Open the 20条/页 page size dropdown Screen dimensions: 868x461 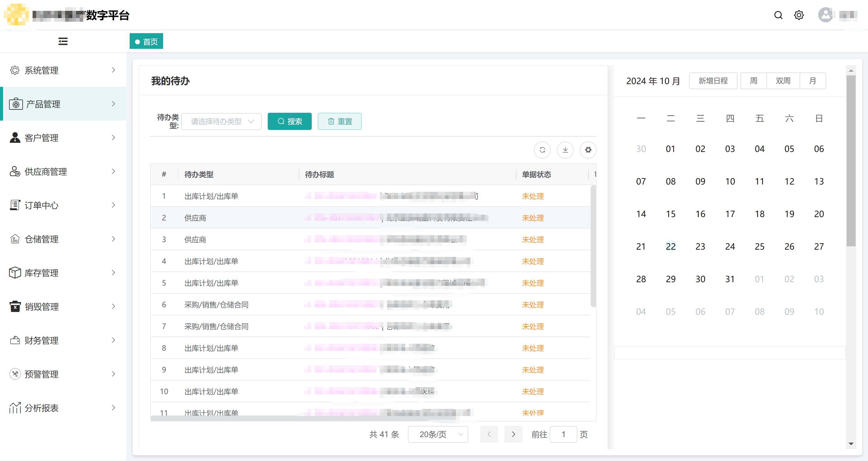[x=438, y=434]
